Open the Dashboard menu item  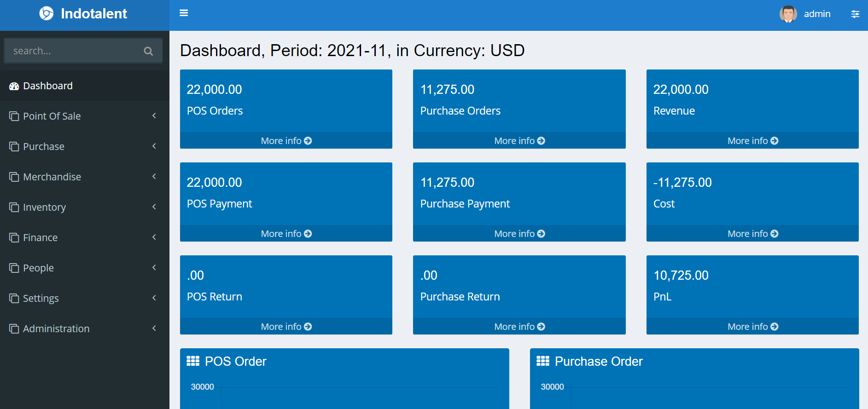47,86
